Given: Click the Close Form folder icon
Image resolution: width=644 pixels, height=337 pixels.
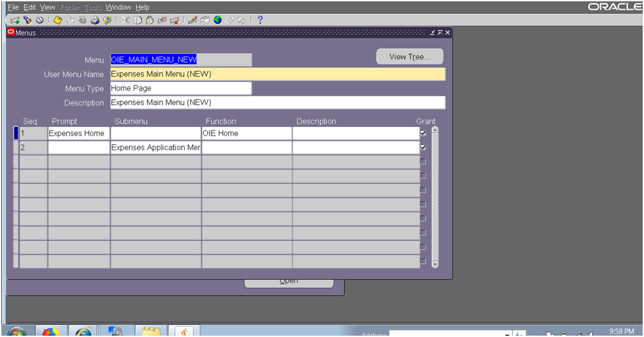Looking at the screenshot, I should (107, 20).
